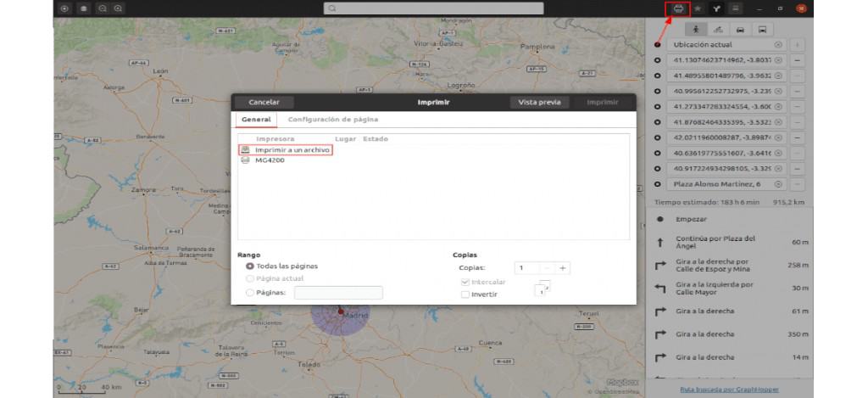Image resolution: width=868 pixels, height=398 pixels.
Task: Zoom out the map
Action: pyautogui.click(x=103, y=8)
